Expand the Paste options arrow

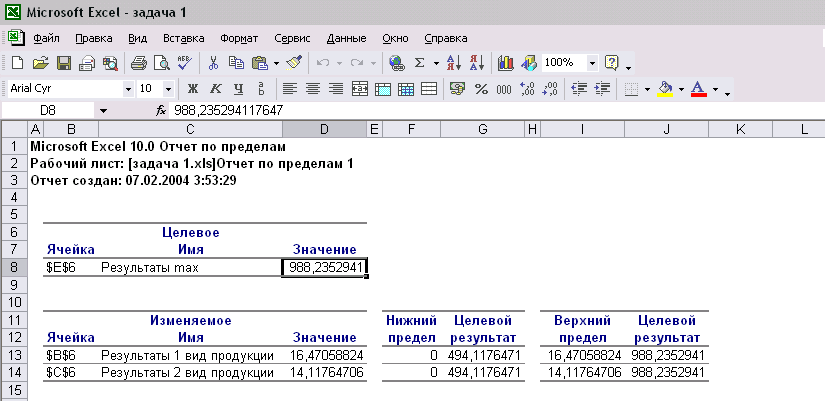277,64
